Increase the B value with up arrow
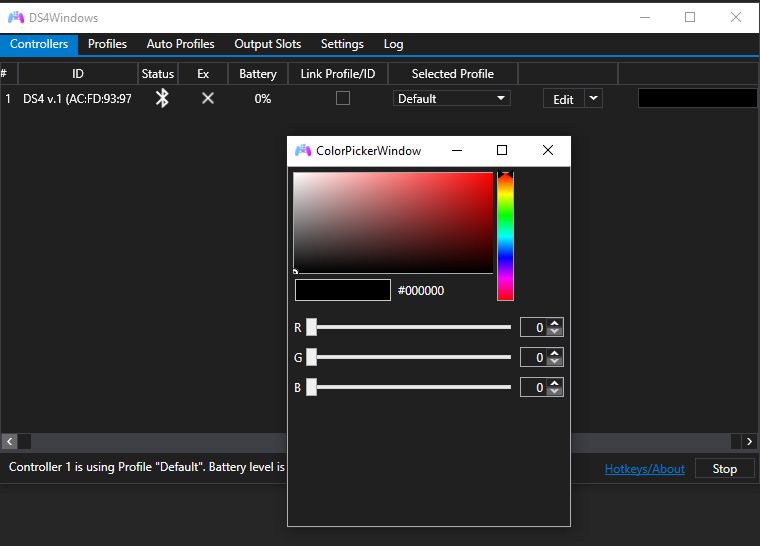This screenshot has width=760, height=546. click(554, 383)
